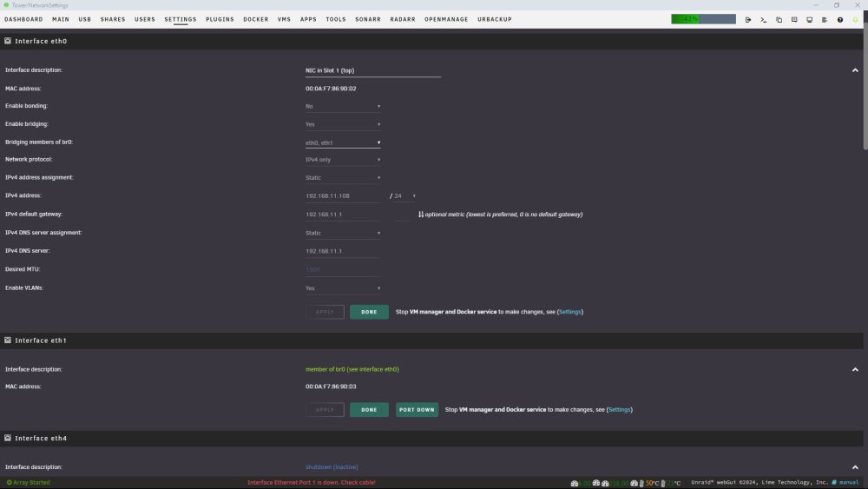Open the Users tab
The image size is (868, 489).
(145, 19)
